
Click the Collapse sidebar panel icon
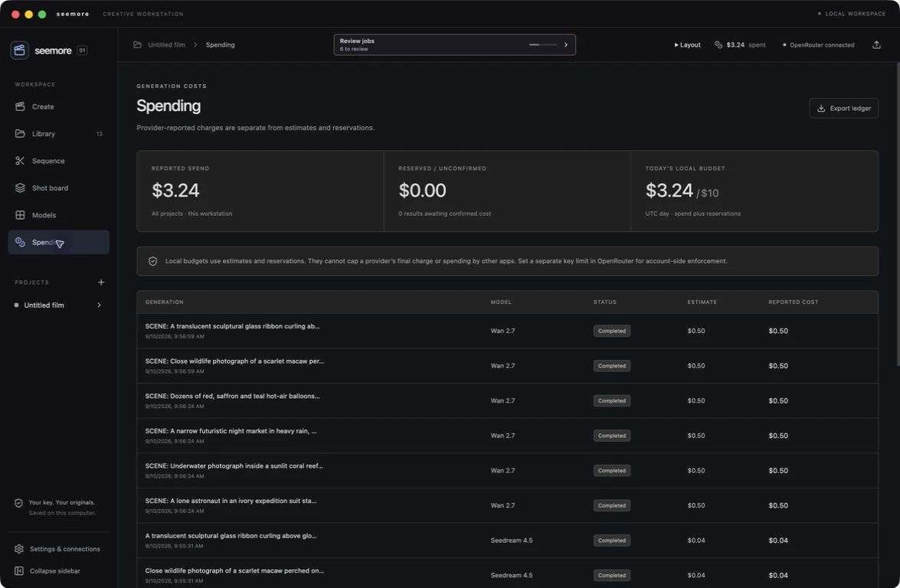[x=19, y=571]
